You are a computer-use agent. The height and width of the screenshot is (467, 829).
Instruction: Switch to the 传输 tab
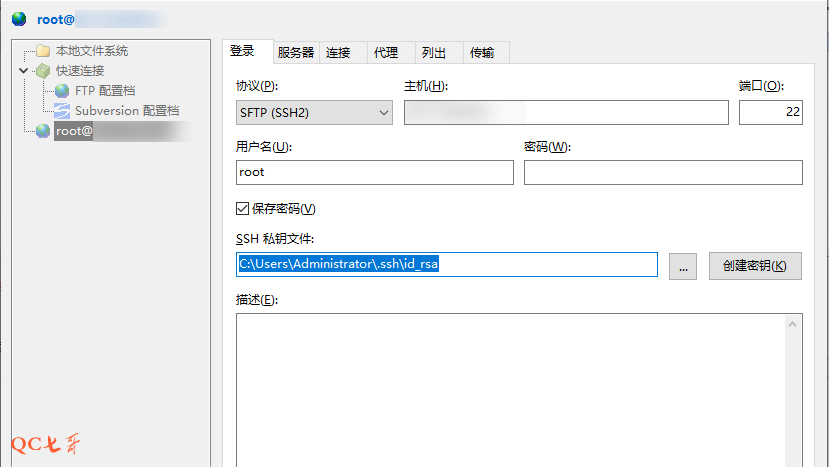(482, 53)
